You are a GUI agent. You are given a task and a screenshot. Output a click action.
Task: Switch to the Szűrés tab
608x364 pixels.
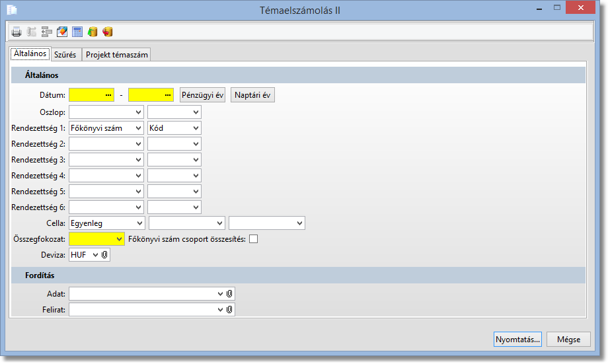click(65, 55)
